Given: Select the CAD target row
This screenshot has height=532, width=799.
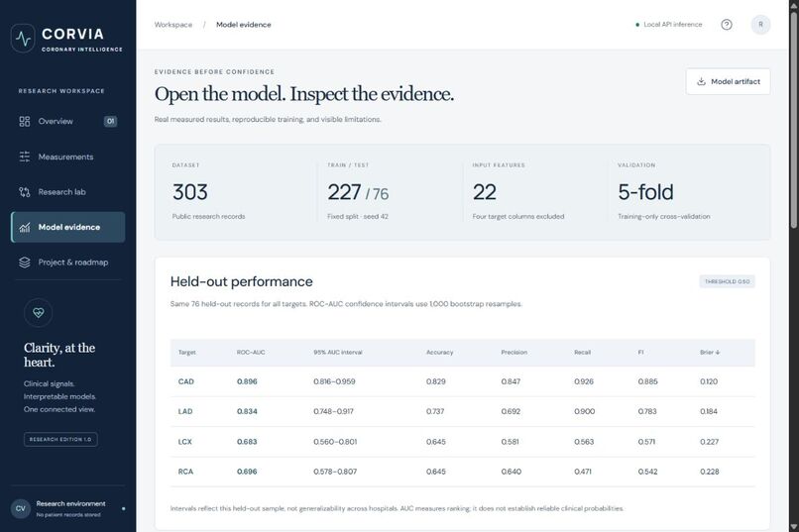Looking at the screenshot, I should click(462, 381).
